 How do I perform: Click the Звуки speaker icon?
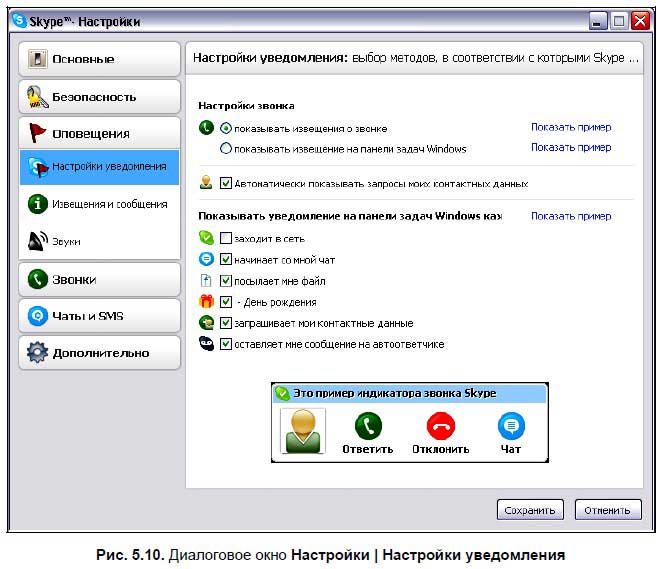(38, 241)
